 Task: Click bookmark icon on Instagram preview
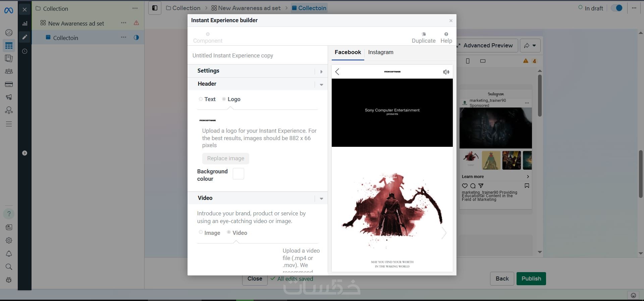pyautogui.click(x=527, y=186)
